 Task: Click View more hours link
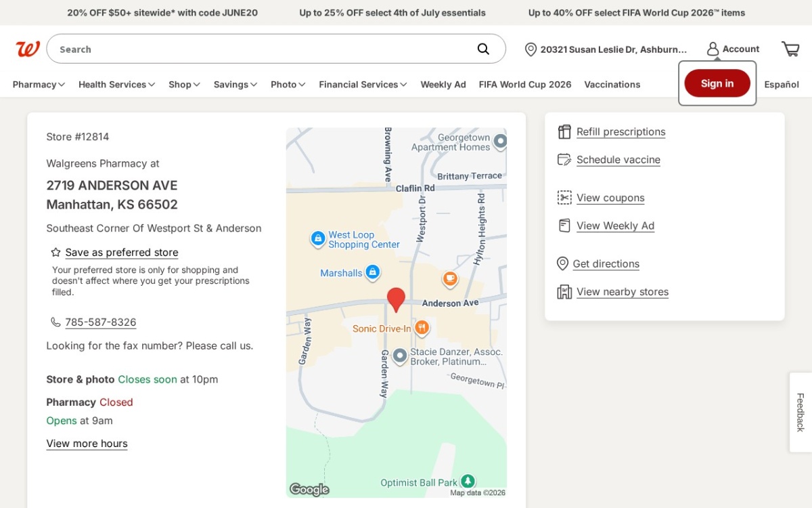point(87,443)
